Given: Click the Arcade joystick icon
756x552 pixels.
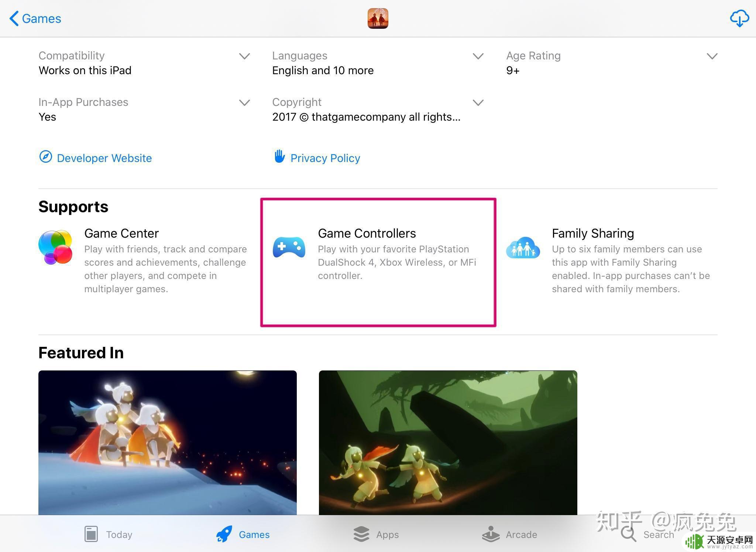Looking at the screenshot, I should [491, 534].
